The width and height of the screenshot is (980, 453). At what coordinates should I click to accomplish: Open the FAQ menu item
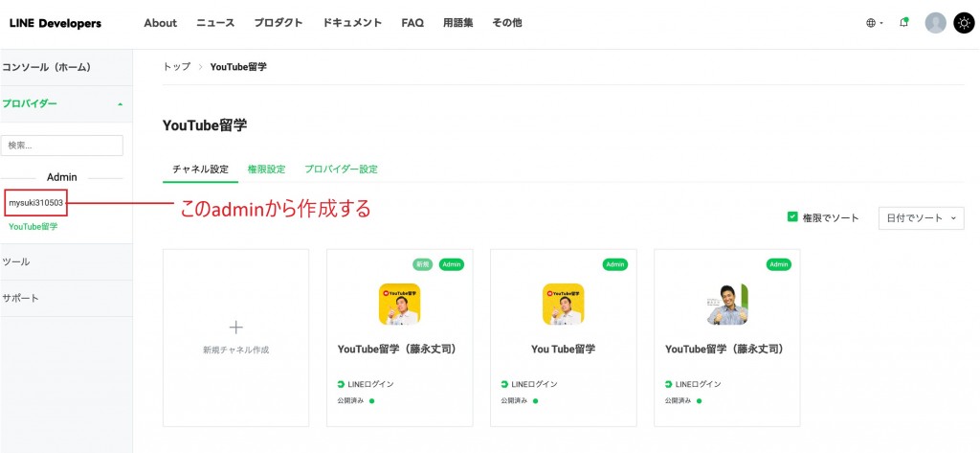point(412,23)
